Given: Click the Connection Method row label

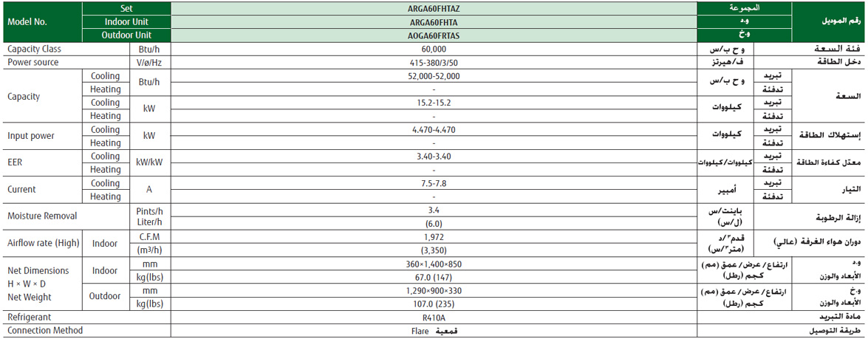Looking at the screenshot, I should tap(45, 330).
